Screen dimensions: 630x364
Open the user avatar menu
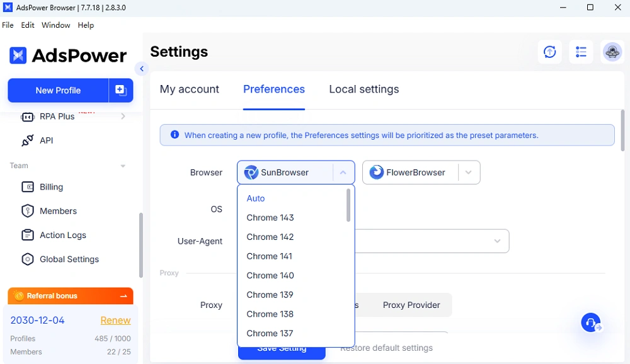[612, 52]
